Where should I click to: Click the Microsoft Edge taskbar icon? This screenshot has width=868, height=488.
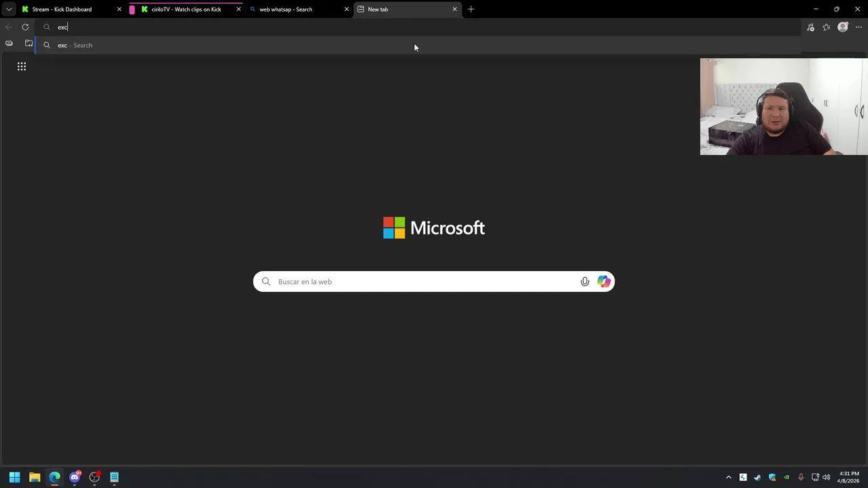point(54,477)
